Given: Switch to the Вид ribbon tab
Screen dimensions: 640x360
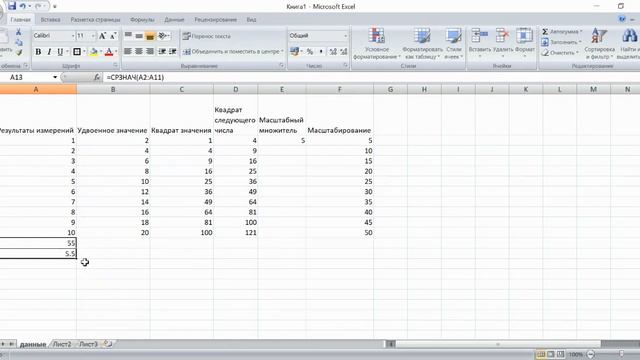Looking at the screenshot, I should [x=251, y=20].
